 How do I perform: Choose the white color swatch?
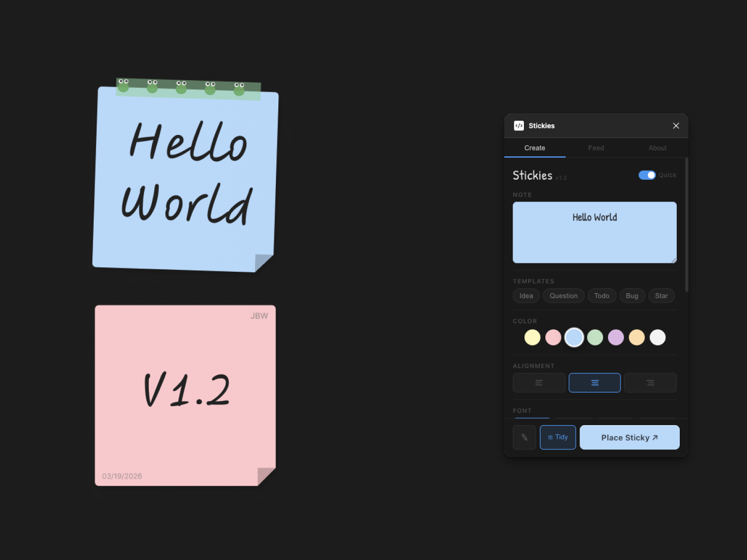pos(658,337)
